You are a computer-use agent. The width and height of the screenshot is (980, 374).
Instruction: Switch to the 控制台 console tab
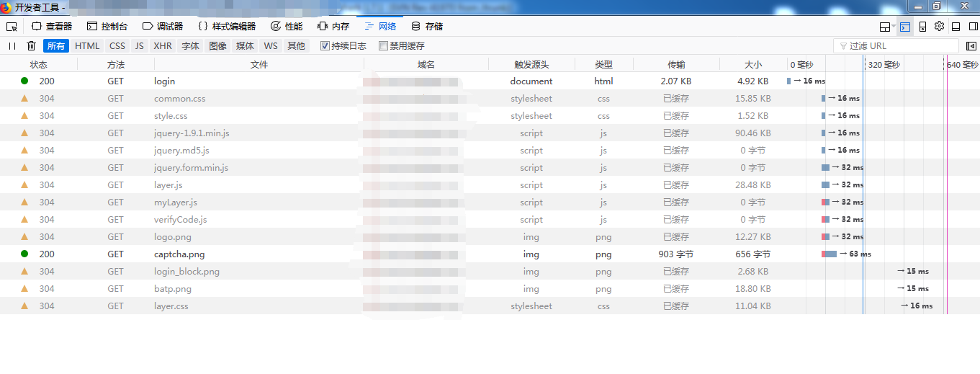(x=107, y=27)
